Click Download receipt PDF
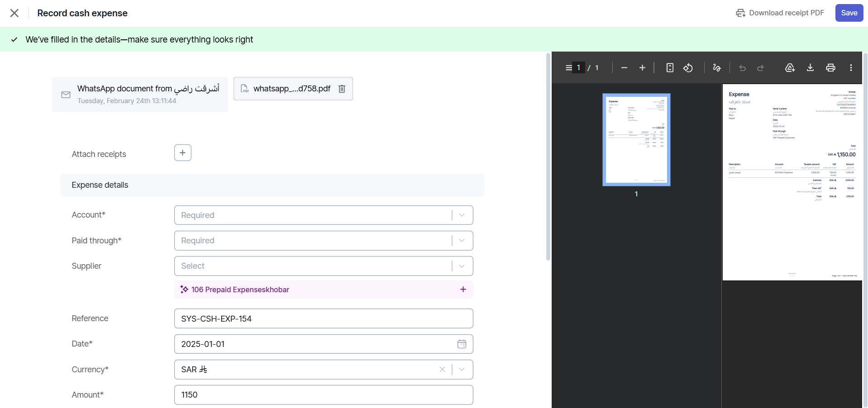Image resolution: width=868 pixels, height=408 pixels. click(780, 13)
